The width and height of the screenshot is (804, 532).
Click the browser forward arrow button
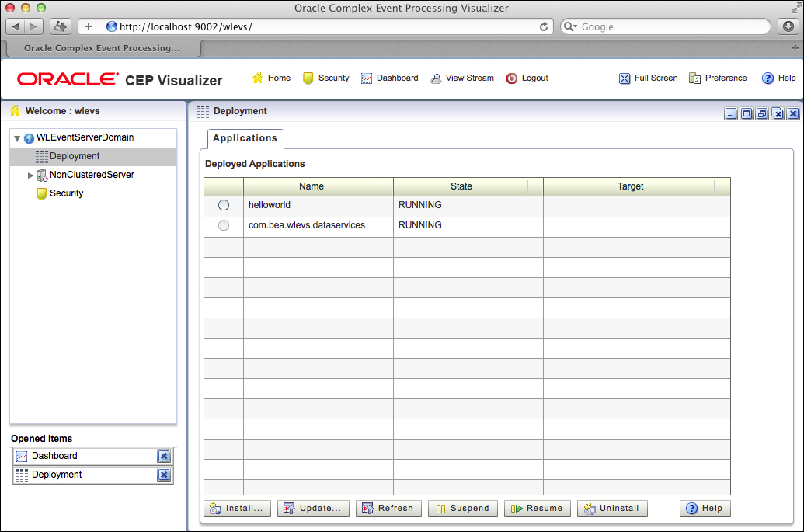tap(34, 26)
